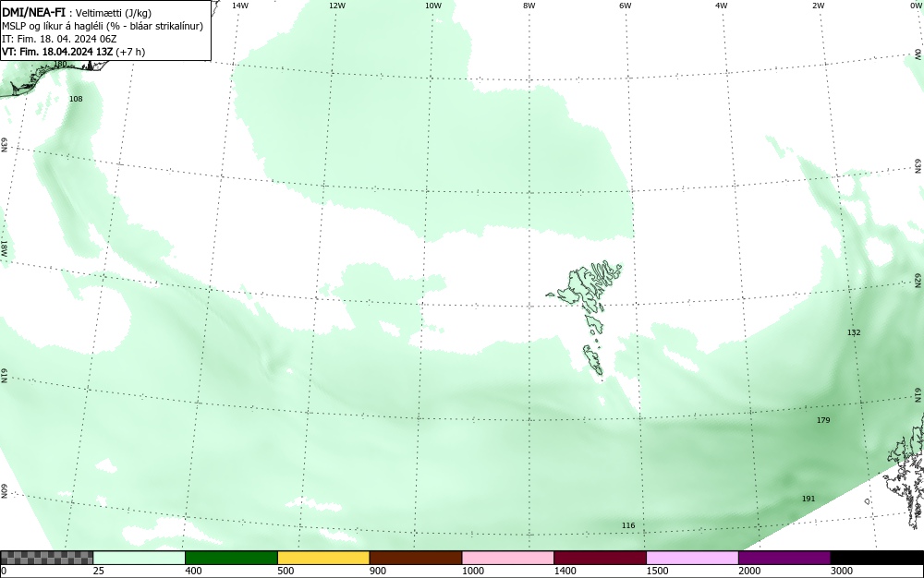Click the value '108' near Iceland coast
Viewport: 924px width, 578px height.
76,99
